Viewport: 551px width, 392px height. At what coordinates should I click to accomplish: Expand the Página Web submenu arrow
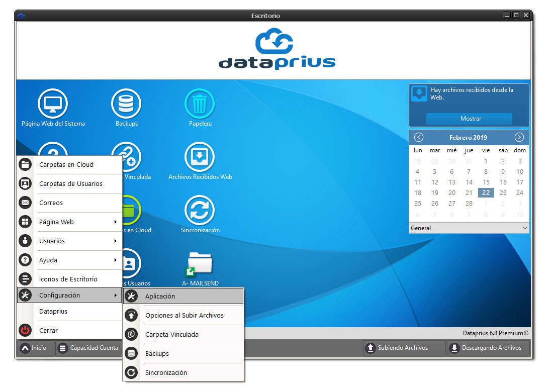[x=115, y=222]
